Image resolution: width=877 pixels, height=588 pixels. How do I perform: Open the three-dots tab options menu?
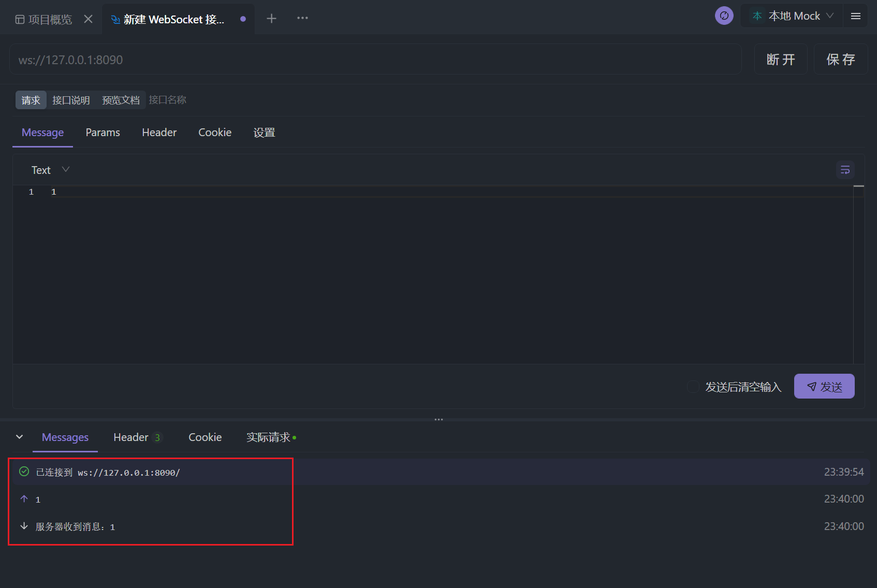(302, 18)
